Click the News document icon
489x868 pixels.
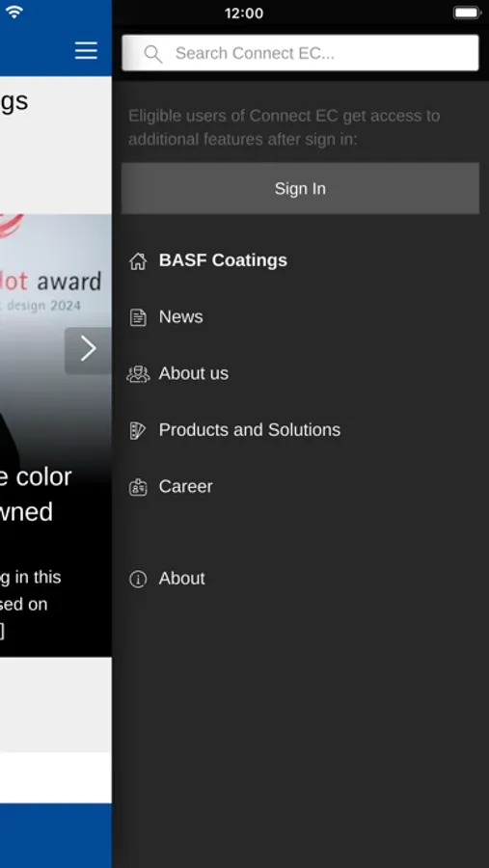click(x=138, y=317)
